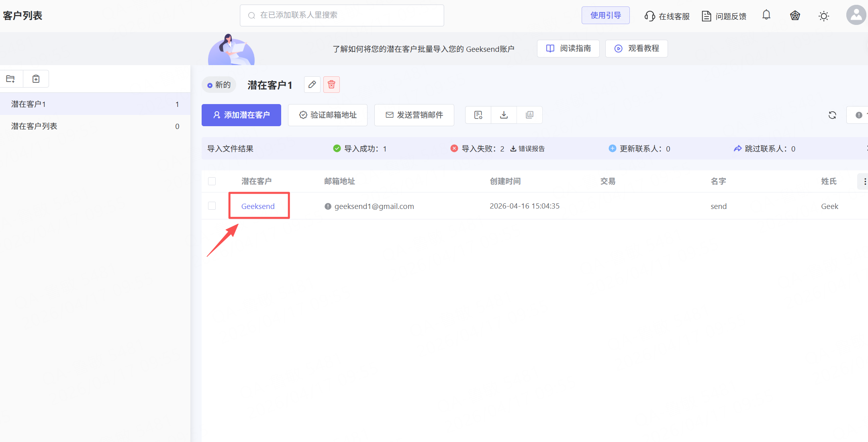Image resolution: width=868 pixels, height=442 pixels.
Task: Click the pencil edit list name icon
Action: point(312,85)
